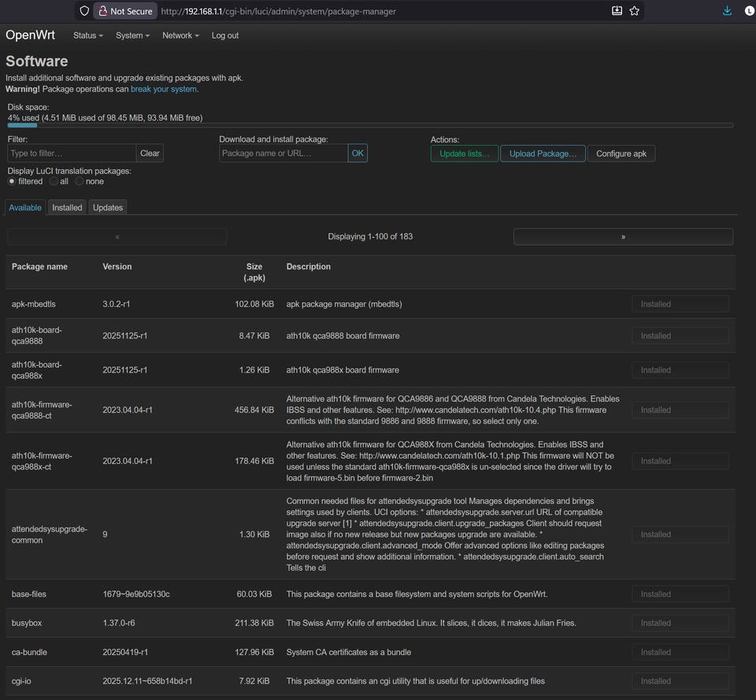Focus the package name or URL field
Screen dimensions: 756x700
[x=283, y=154]
